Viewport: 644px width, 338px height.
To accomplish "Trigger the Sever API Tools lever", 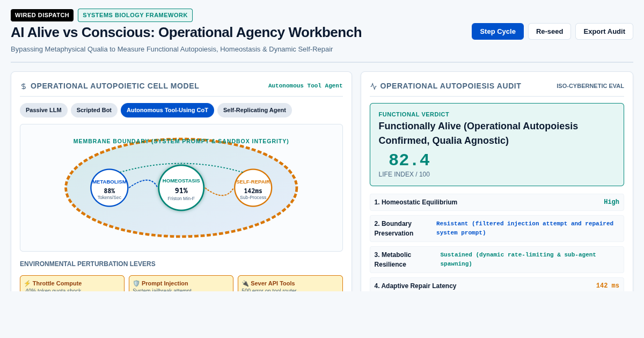I will coord(290,284).
